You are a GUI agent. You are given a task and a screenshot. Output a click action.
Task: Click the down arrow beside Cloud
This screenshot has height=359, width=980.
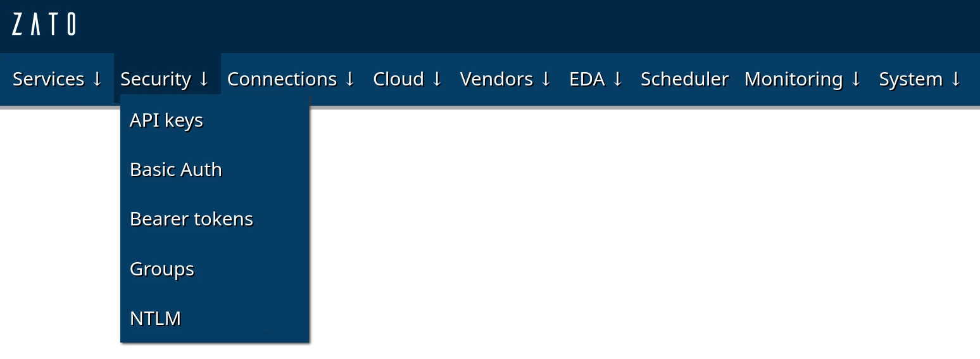(437, 79)
